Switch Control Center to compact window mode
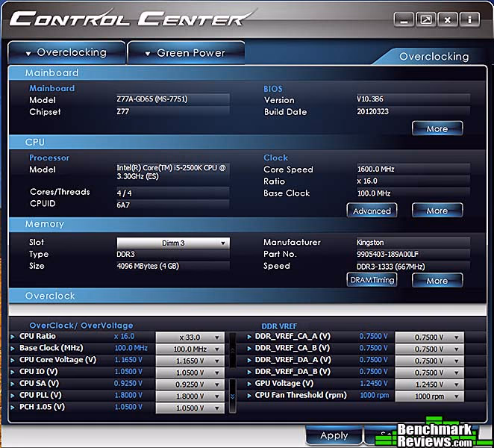The image size is (494, 448). [426, 20]
